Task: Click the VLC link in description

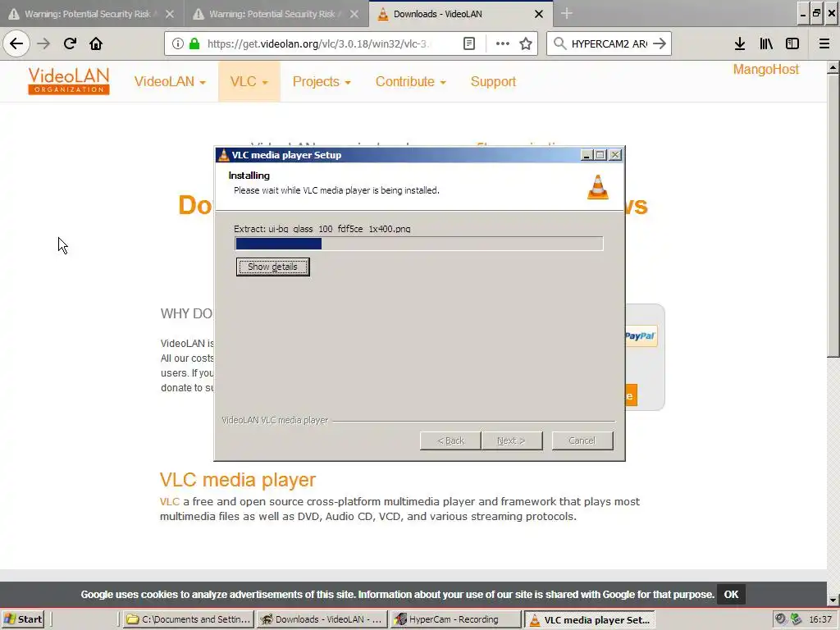Action: 169,502
